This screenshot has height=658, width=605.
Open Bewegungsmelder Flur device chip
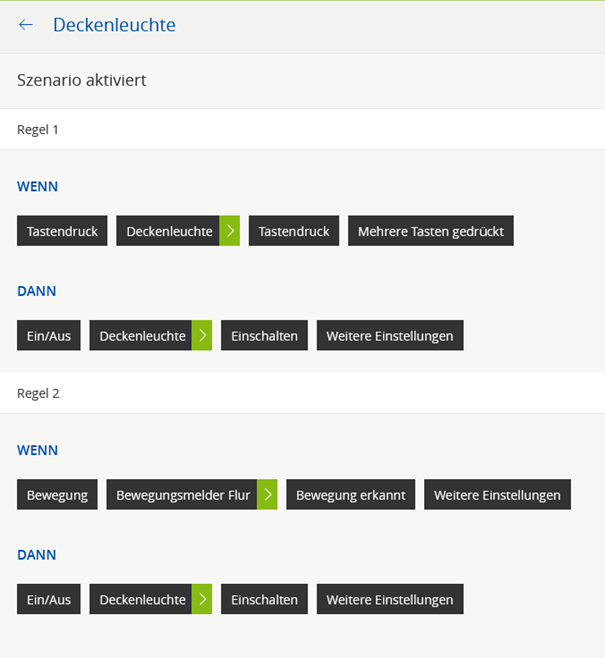182,495
